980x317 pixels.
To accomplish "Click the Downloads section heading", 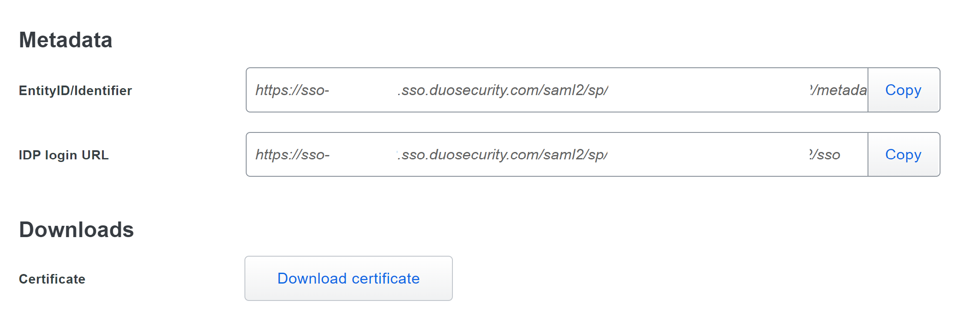I will click(x=76, y=230).
